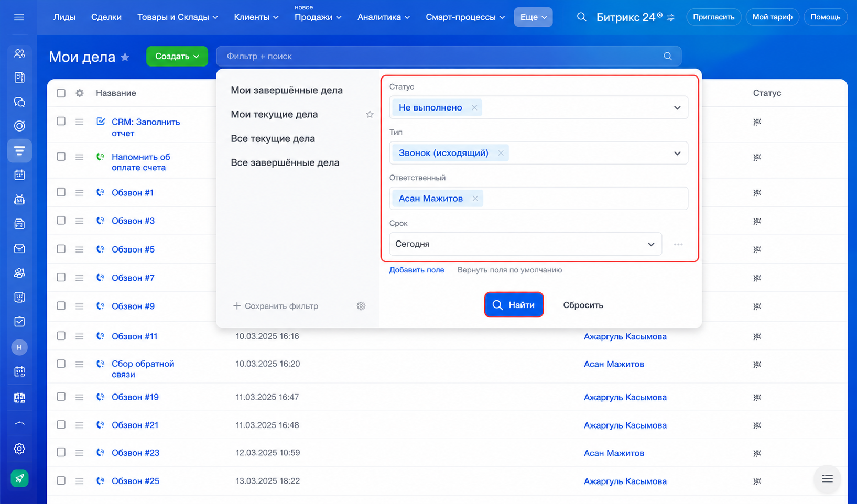This screenshot has width=857, height=504.
Task: Click the Пригласить button
Action: pos(713,17)
